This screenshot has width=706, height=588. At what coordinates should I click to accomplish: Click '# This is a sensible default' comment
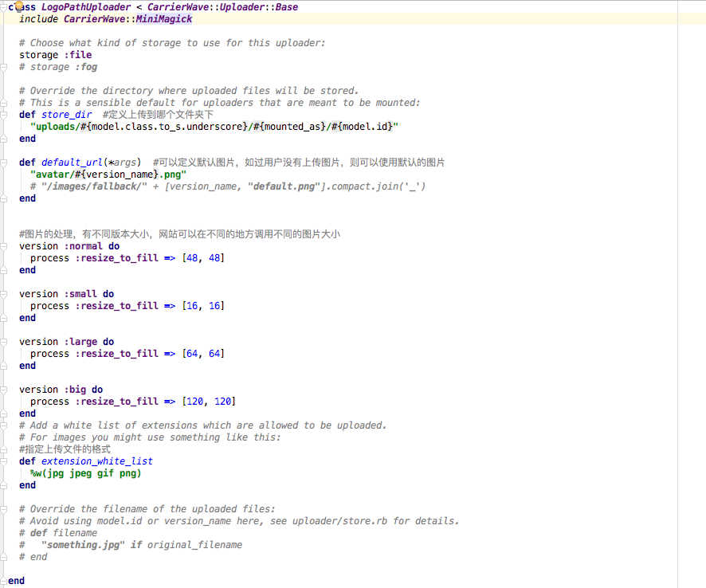coord(220,103)
